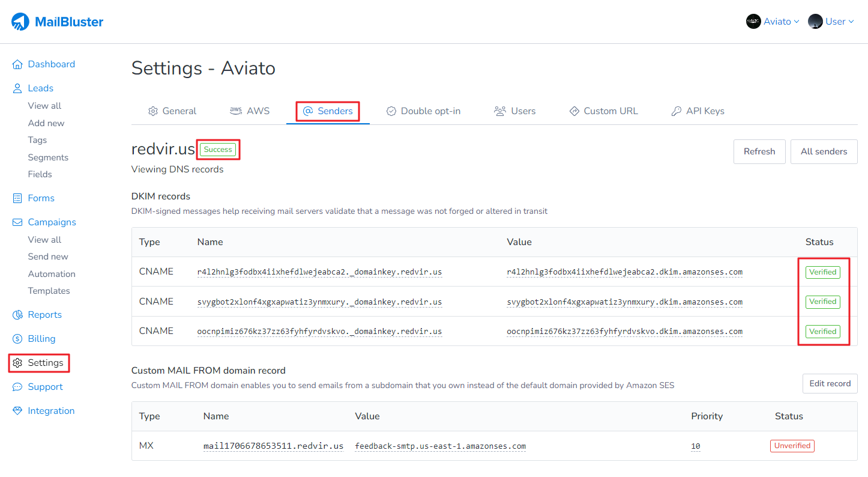Open Segments under Leads
This screenshot has height=477, width=868.
click(x=48, y=157)
